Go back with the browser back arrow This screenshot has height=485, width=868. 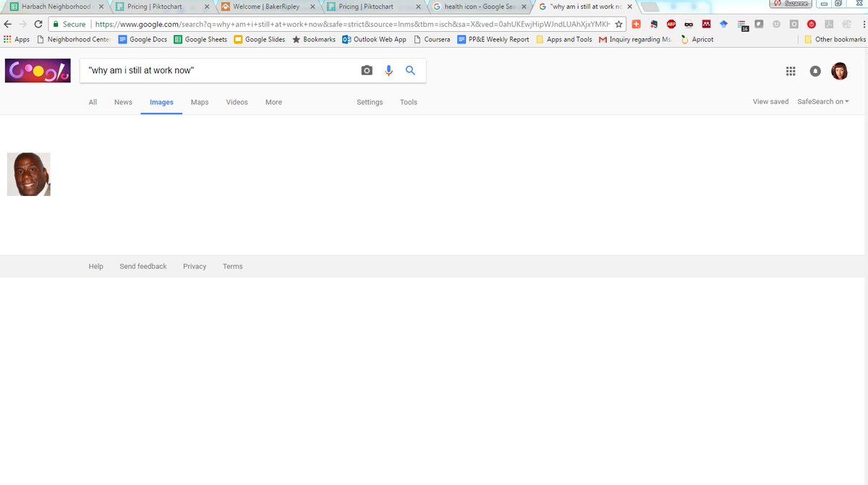coord(8,24)
